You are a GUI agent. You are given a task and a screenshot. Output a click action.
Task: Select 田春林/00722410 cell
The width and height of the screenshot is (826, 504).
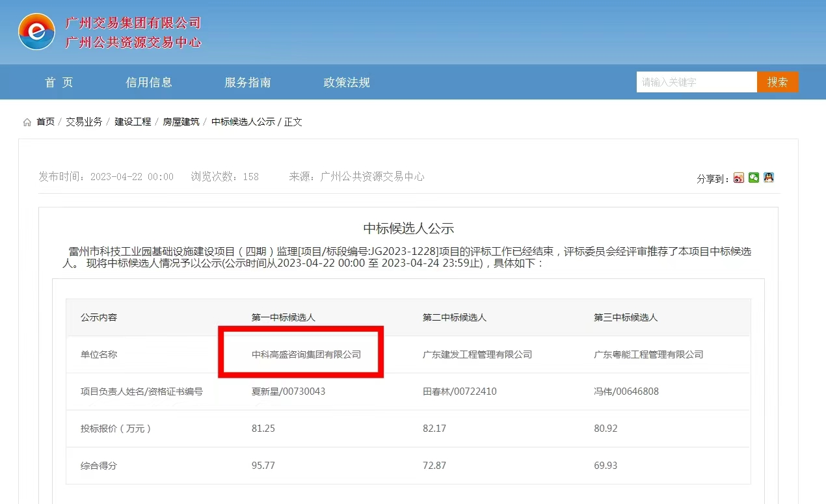point(460,391)
